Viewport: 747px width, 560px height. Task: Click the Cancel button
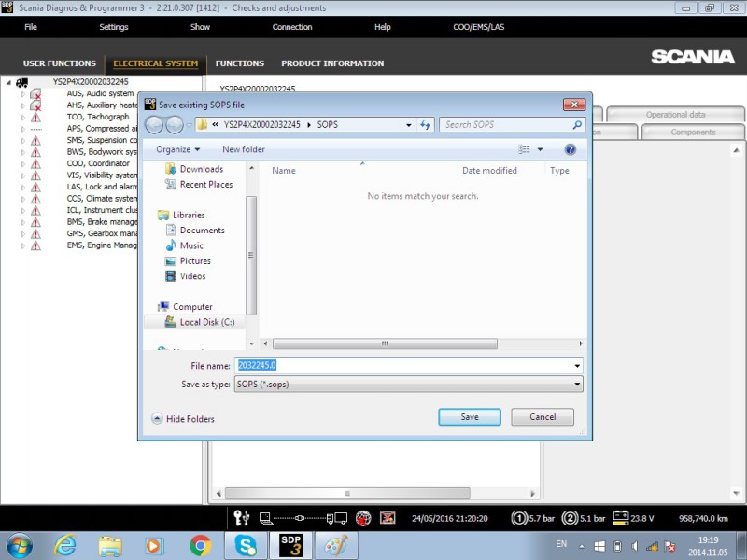click(543, 416)
